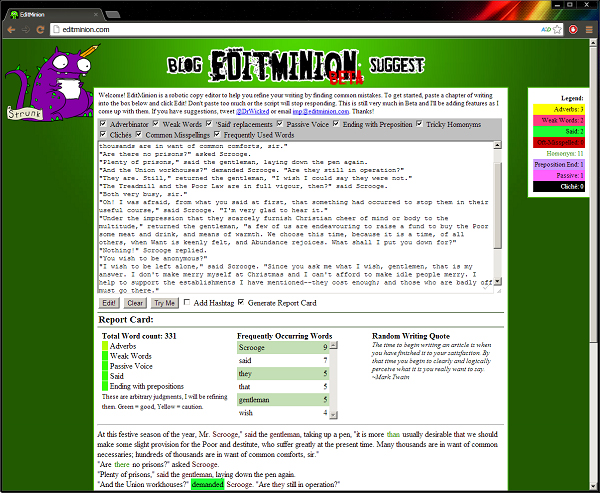Click the text area scroll-up arrow

(x=497, y=145)
